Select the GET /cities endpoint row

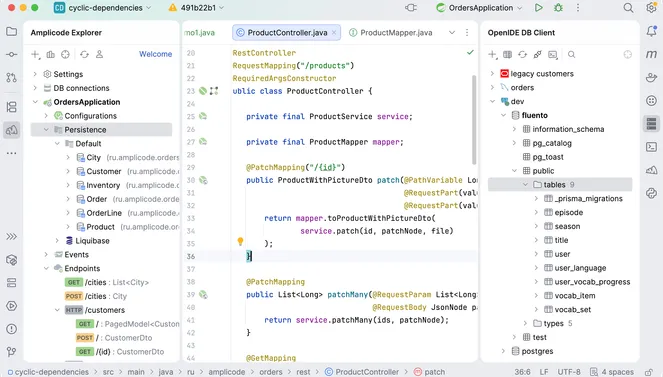coord(107,282)
